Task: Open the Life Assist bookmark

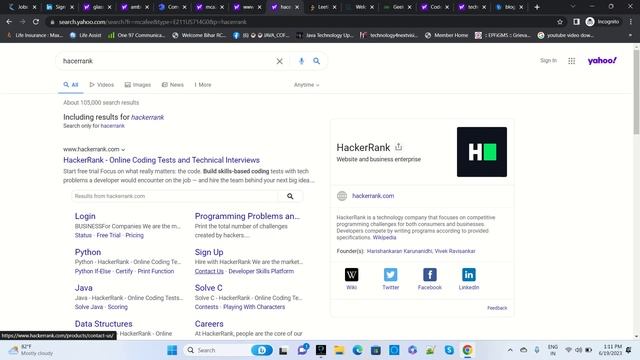Action: (x=86, y=36)
